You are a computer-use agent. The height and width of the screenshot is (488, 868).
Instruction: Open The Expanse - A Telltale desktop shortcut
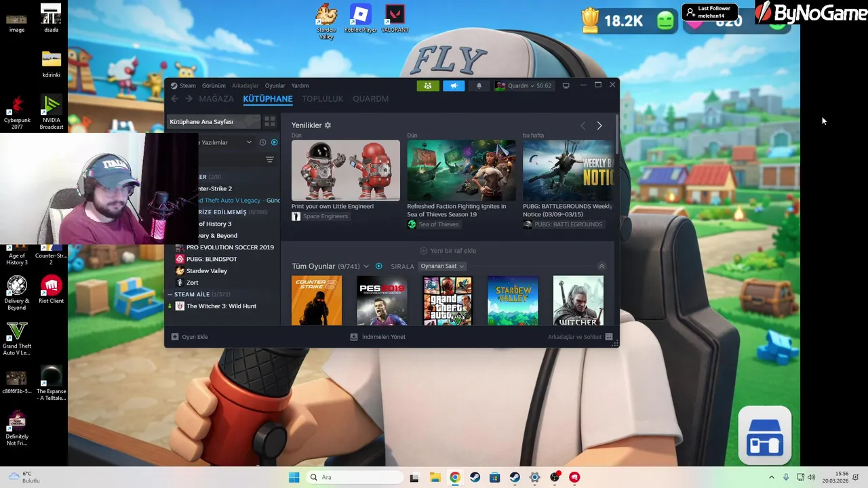(x=52, y=383)
